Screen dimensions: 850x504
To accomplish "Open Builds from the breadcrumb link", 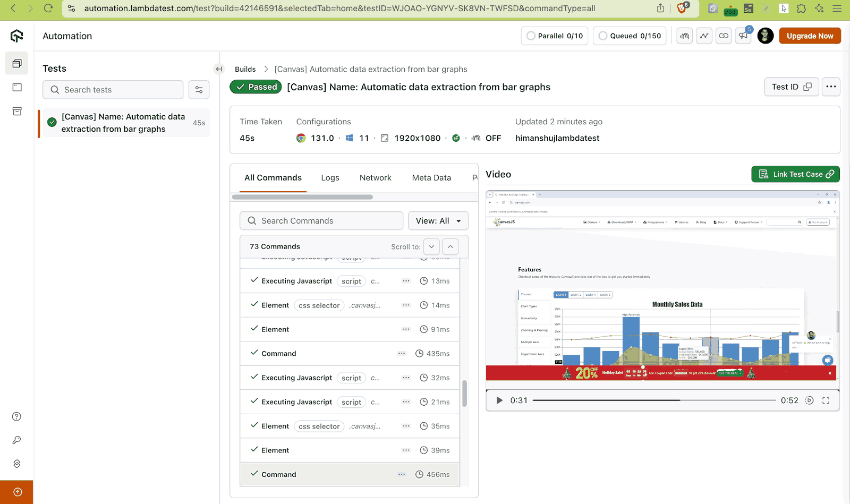I will pyautogui.click(x=245, y=69).
